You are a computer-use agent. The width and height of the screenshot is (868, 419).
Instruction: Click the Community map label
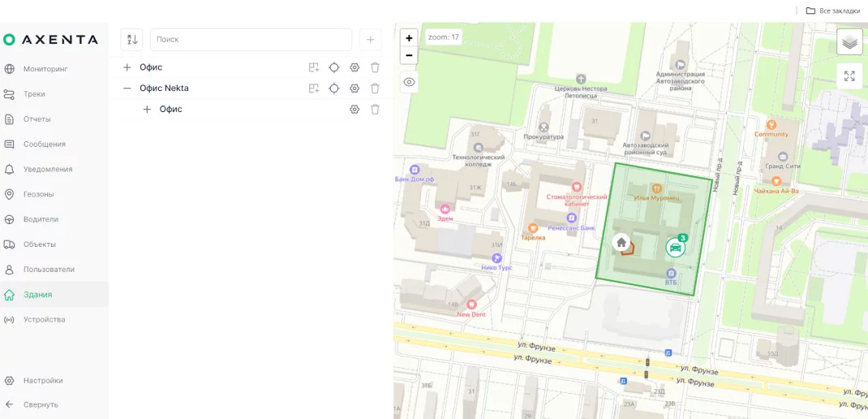(771, 134)
